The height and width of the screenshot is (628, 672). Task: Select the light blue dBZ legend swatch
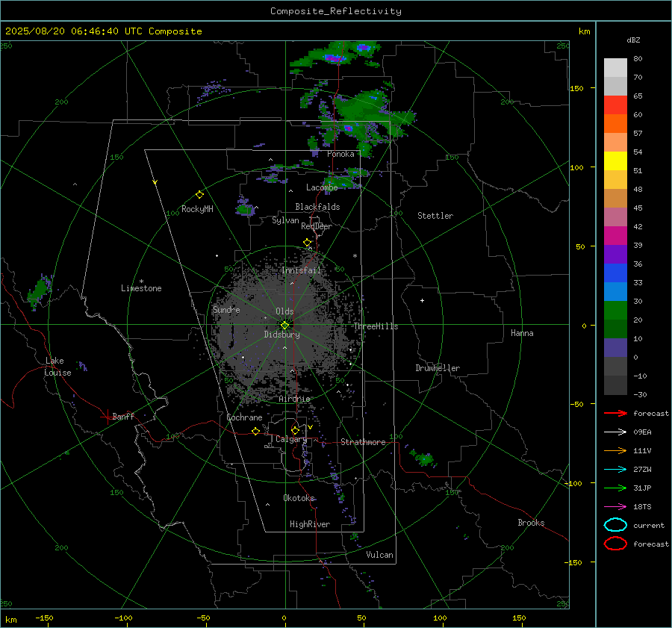pos(615,291)
